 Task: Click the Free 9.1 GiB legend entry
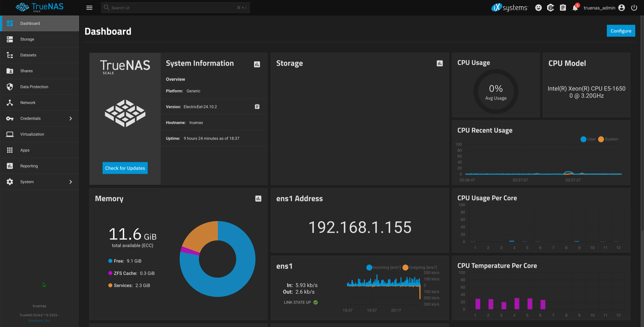125,261
